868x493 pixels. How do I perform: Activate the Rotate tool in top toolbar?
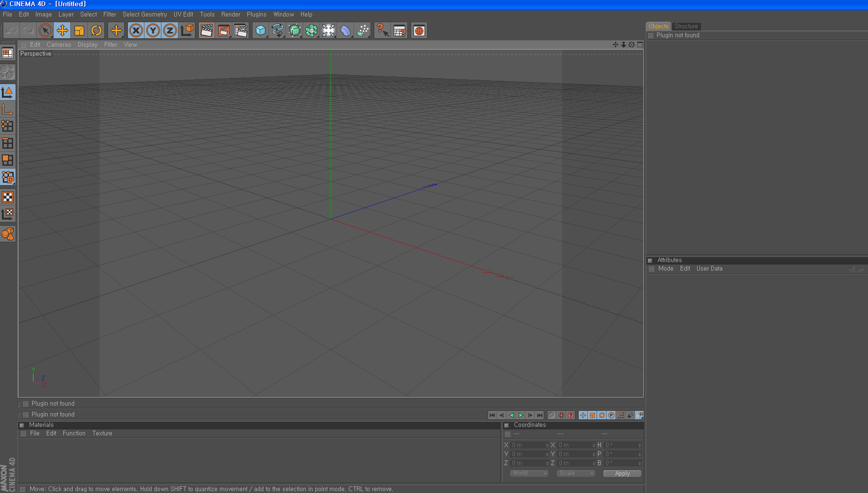click(96, 31)
